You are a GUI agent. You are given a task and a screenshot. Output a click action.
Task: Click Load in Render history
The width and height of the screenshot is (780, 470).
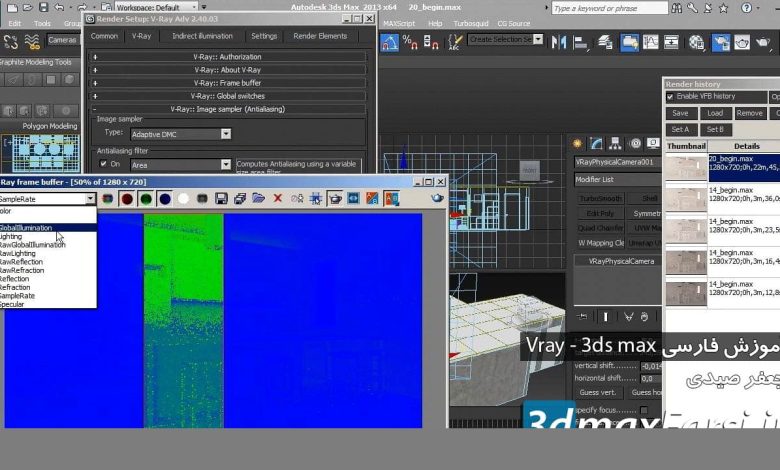(715, 113)
